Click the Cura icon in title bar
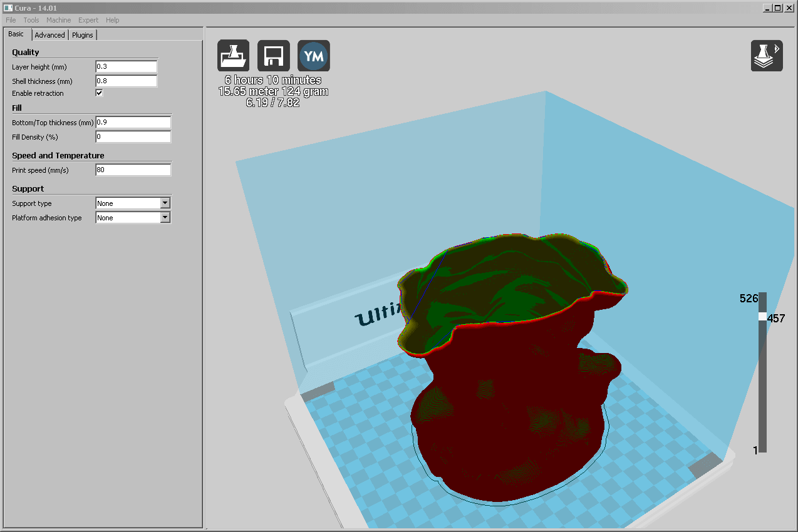Viewport: 798px width, 532px height. pos(8,8)
